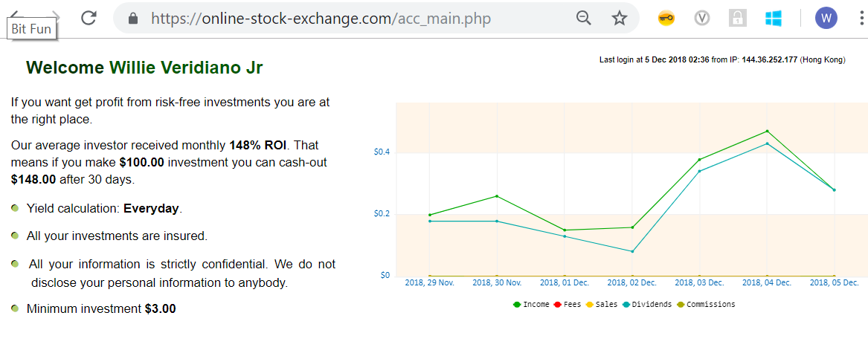Click the zoom magnifier icon in address bar
Viewport: 868px width, 356px height.
pyautogui.click(x=584, y=18)
